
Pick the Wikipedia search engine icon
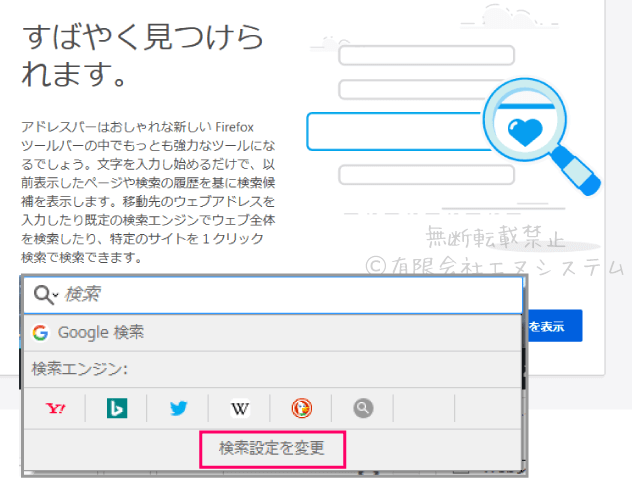(240, 408)
